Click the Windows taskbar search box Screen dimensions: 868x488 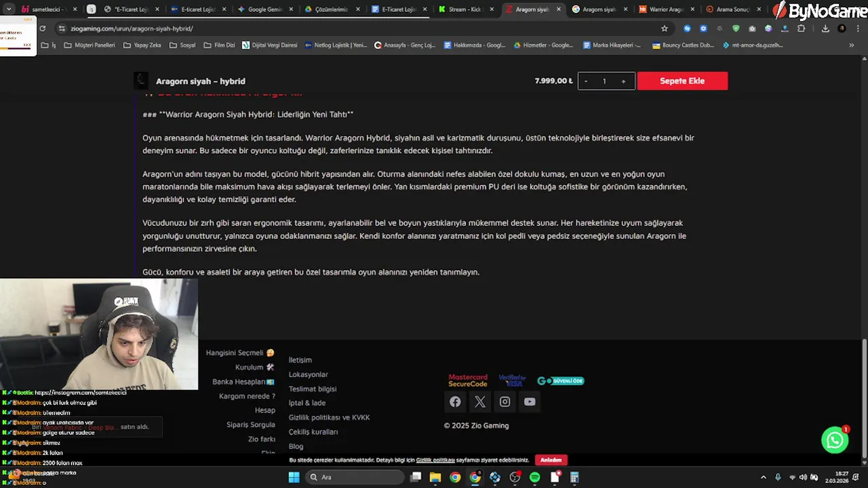[355, 477]
